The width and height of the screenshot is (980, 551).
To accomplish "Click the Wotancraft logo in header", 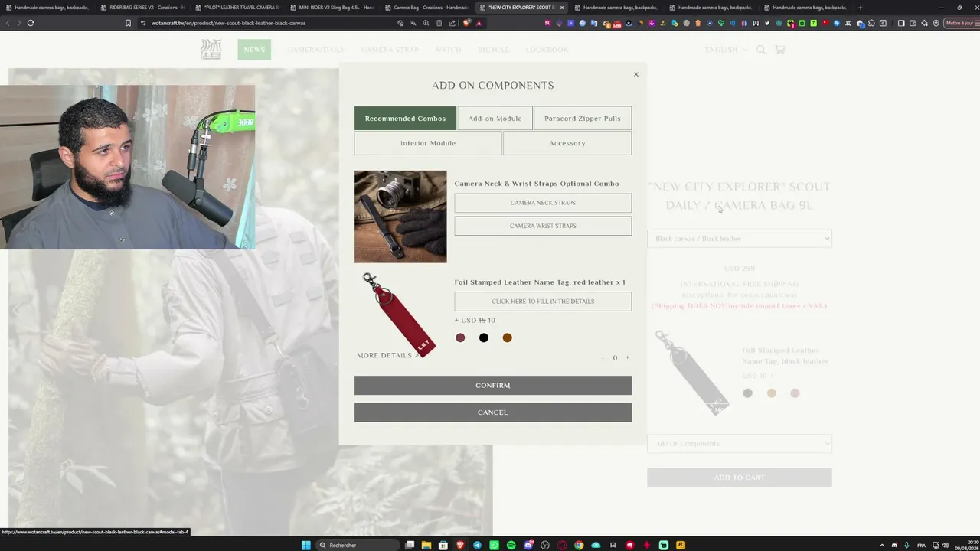I will click(211, 50).
